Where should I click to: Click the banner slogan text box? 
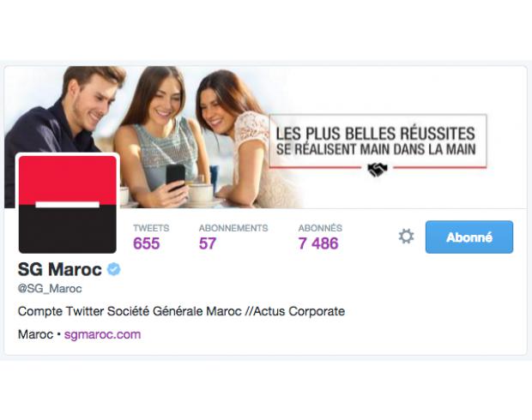378,141
